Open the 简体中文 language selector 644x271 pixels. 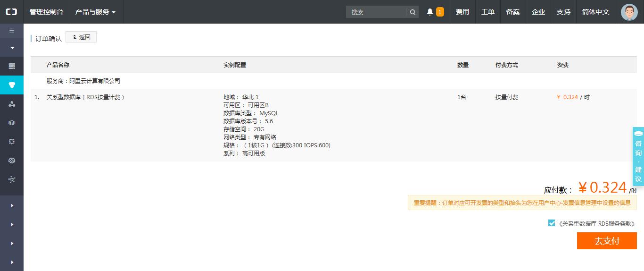click(x=595, y=12)
